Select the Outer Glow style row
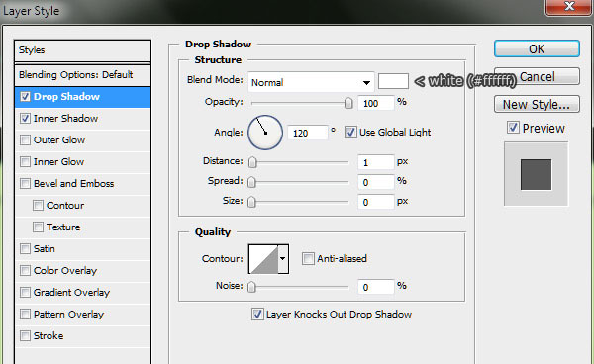Viewport: 594px width, 364px height. tap(82, 140)
